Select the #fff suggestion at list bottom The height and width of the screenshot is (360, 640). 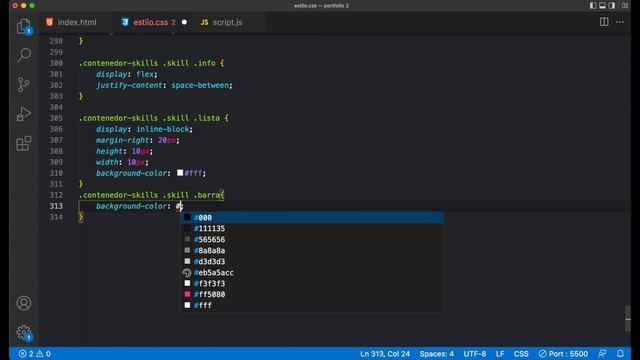coord(312,305)
